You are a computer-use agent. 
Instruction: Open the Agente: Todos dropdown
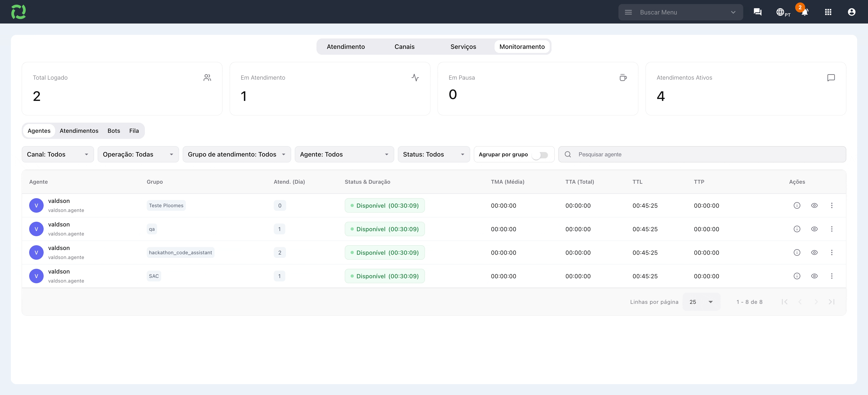(x=344, y=154)
